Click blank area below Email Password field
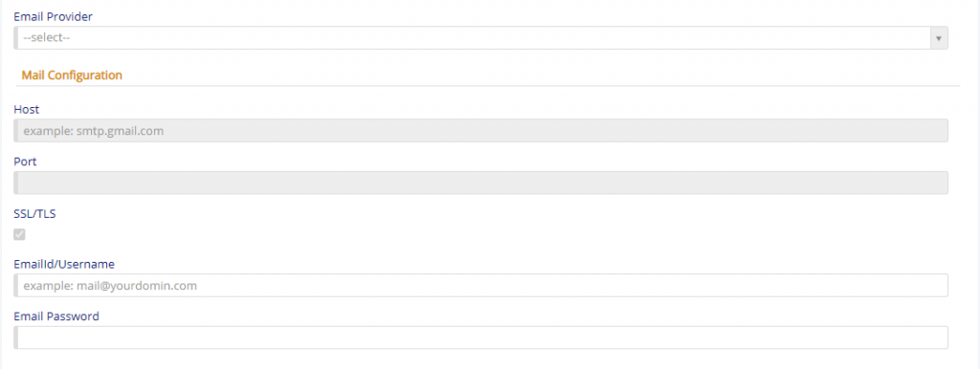Screen dimensions: 980x369 pyautogui.click(x=480, y=359)
